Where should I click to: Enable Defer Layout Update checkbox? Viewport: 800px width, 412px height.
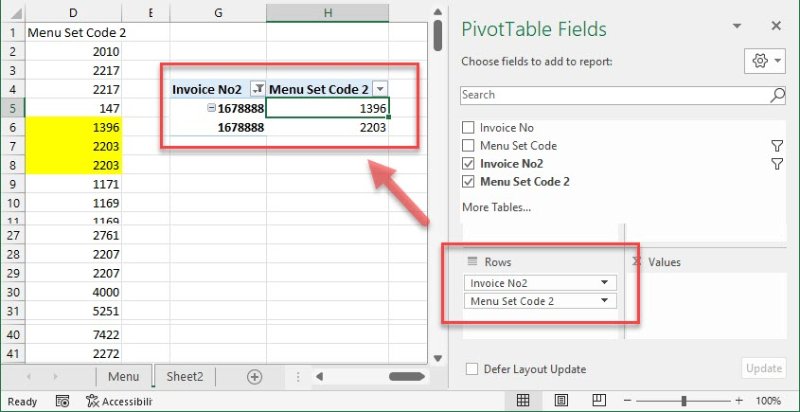coord(472,369)
